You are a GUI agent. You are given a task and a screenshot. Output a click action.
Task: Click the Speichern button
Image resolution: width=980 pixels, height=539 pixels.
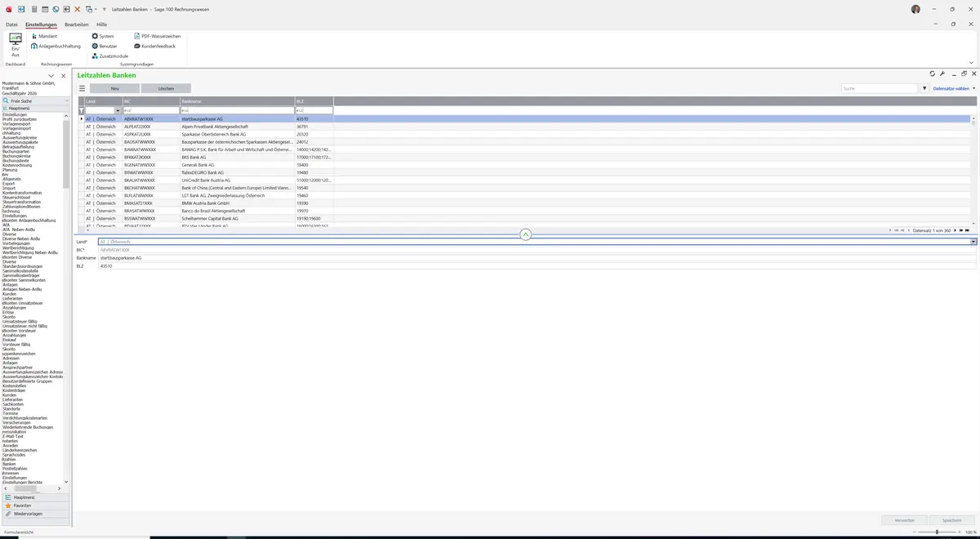point(952,520)
